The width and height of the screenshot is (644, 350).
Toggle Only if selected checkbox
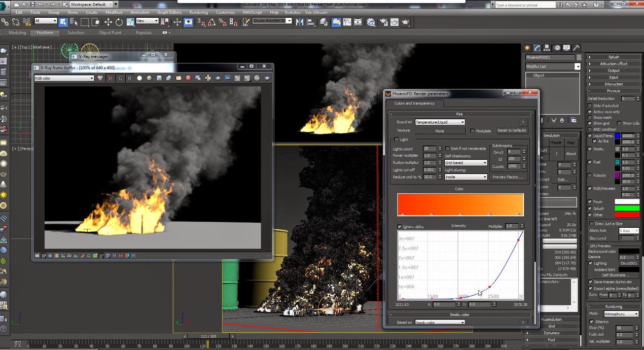point(590,106)
